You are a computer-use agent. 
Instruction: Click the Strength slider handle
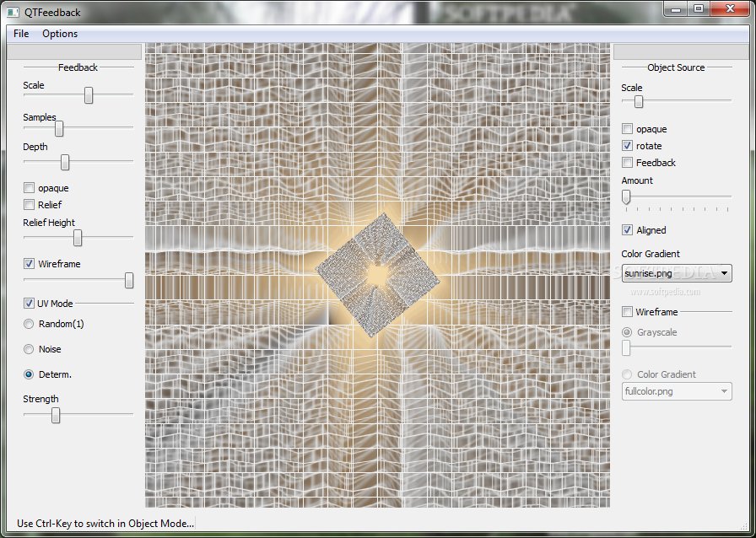56,415
